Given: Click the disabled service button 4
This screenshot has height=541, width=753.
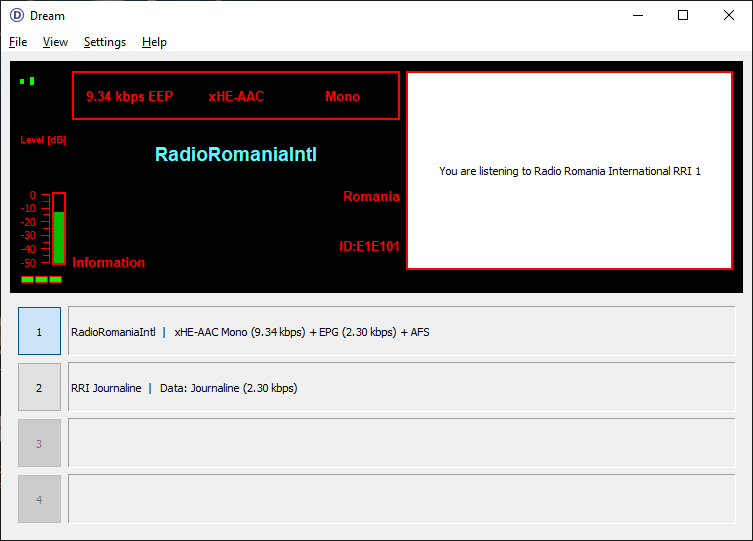Looking at the screenshot, I should tap(39, 499).
